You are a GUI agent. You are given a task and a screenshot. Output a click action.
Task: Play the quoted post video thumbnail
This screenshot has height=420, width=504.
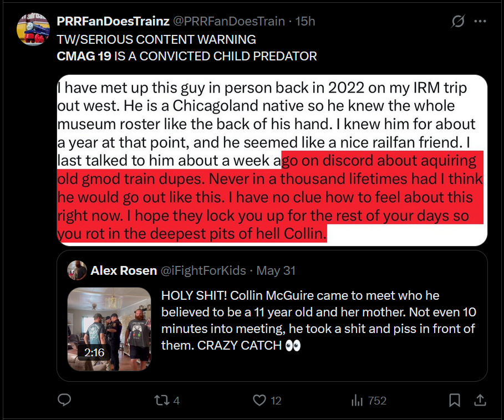pos(109,329)
